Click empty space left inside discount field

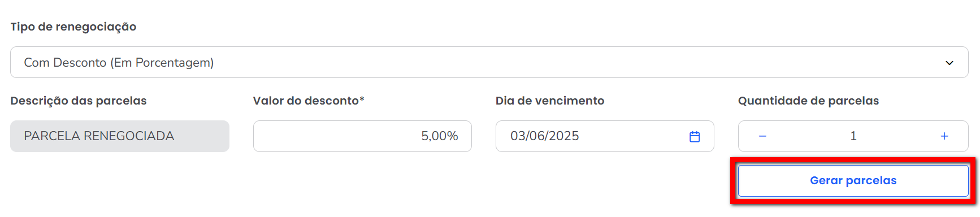click(328, 136)
